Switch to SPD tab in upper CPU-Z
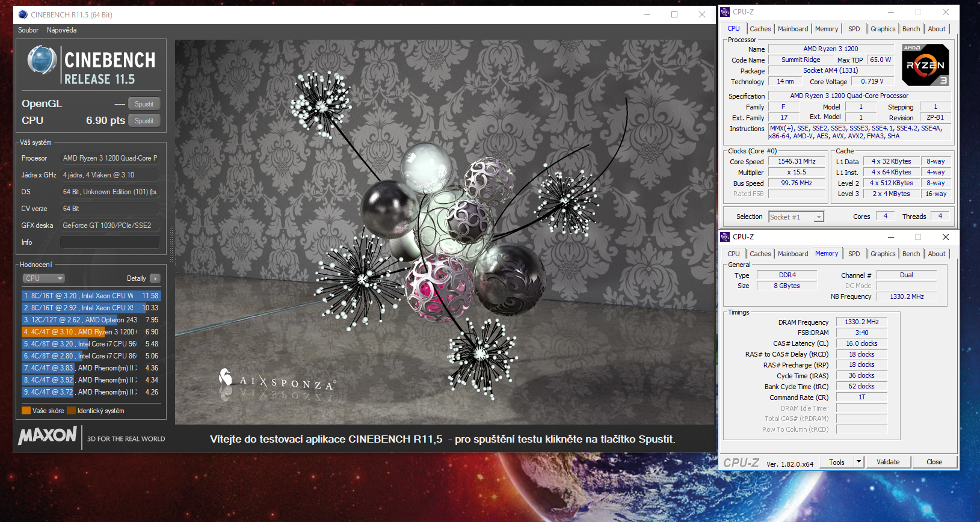 854,29
